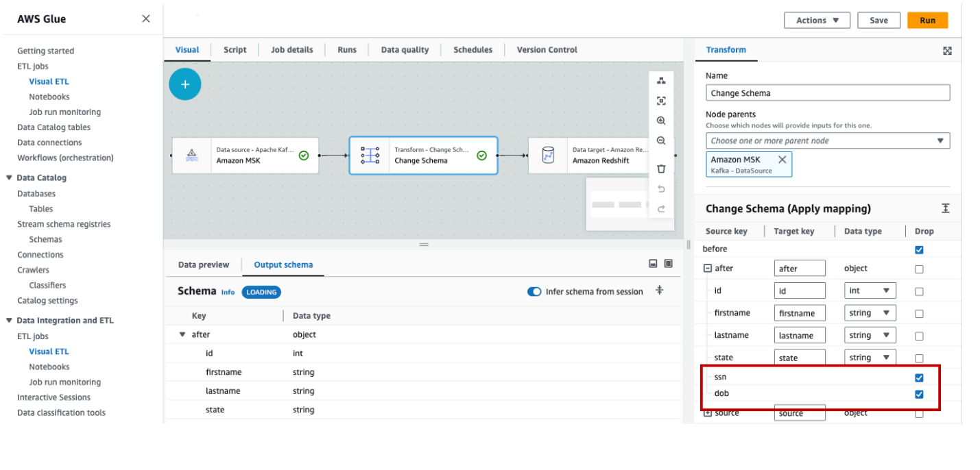The width and height of the screenshot is (980, 470).
Task: Expand the source object in mapping table
Action: pyautogui.click(x=708, y=413)
